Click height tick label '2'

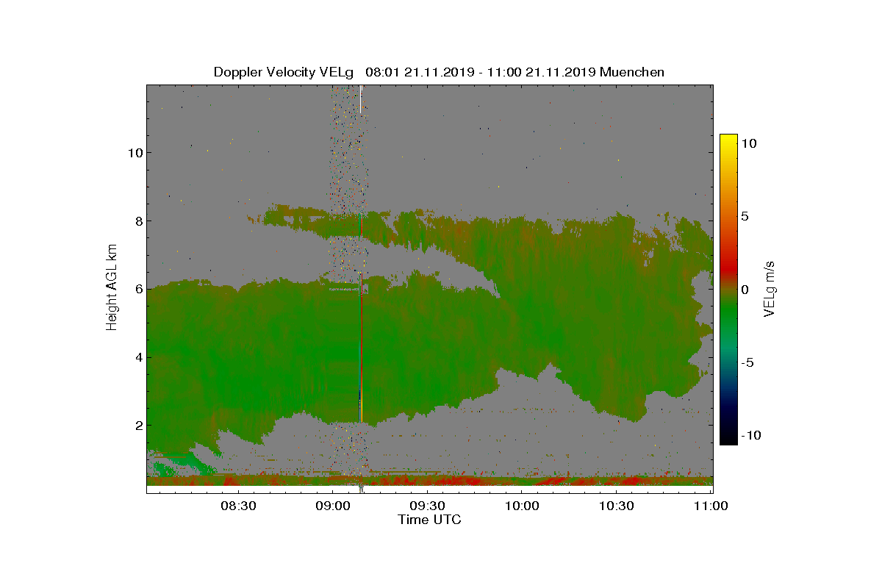(137, 426)
